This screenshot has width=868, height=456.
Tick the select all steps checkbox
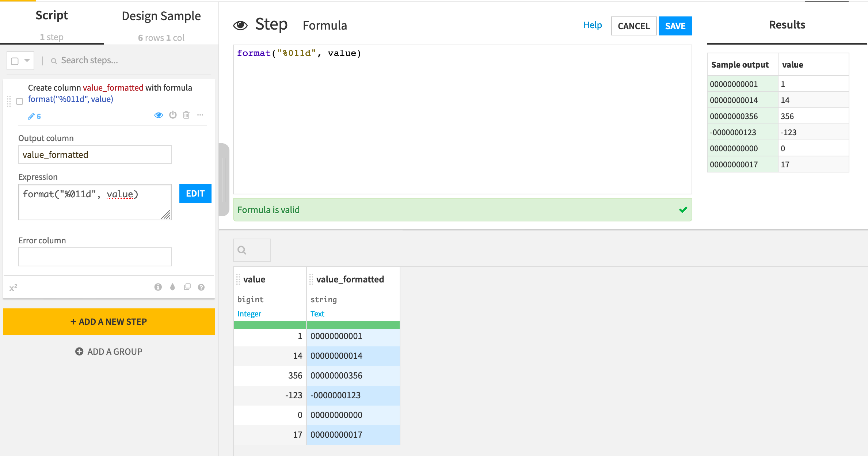pos(15,61)
